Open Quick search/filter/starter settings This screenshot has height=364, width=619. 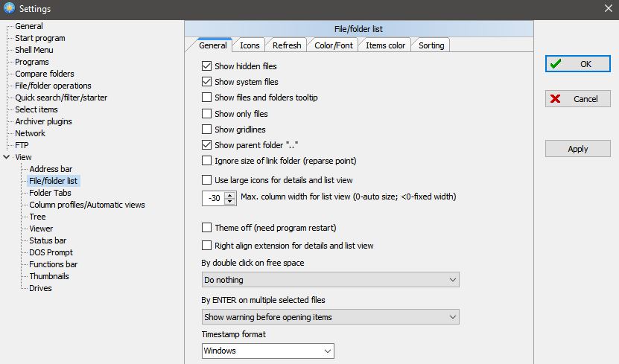pos(61,98)
